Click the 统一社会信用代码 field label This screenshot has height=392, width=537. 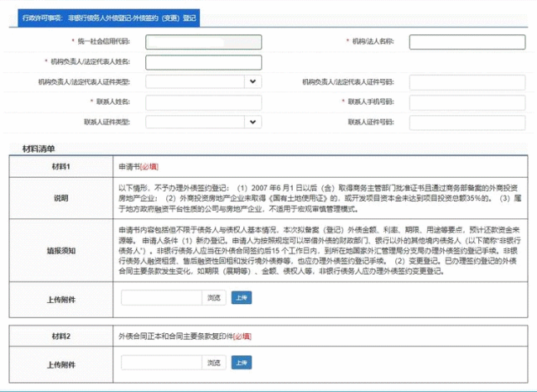point(103,41)
